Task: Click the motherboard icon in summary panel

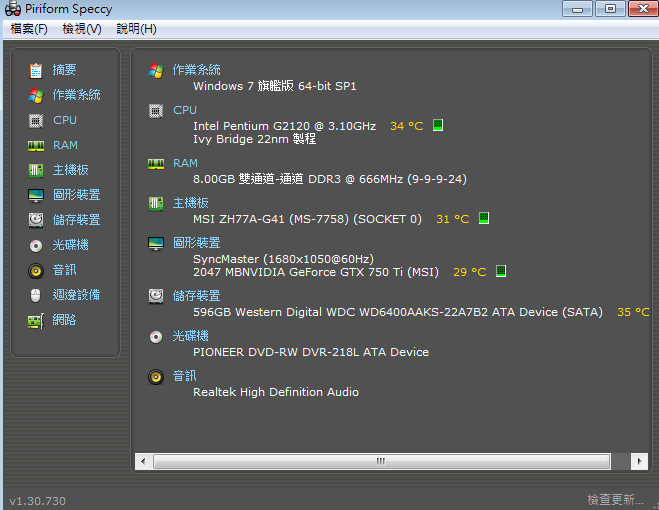Action: click(x=156, y=203)
